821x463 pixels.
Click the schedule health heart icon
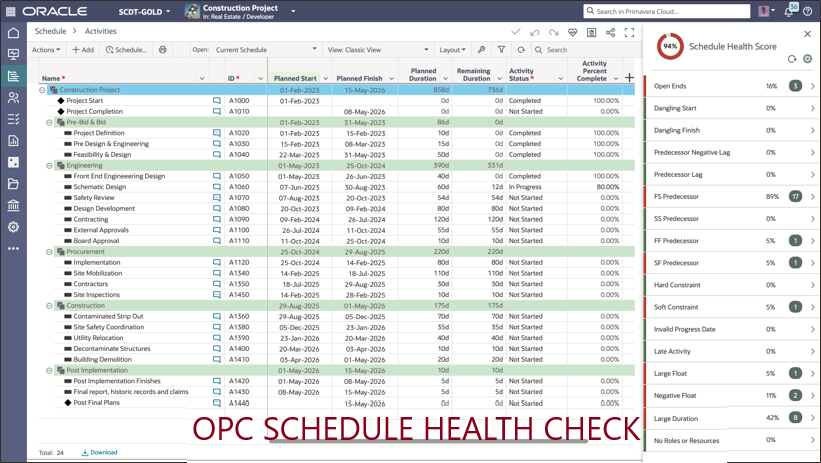(572, 32)
